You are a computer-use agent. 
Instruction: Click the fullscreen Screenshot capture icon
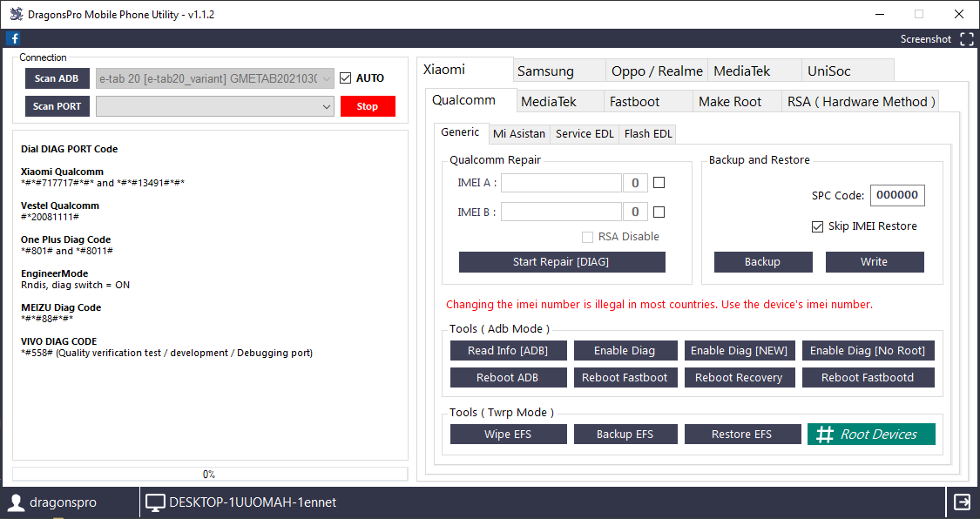(x=966, y=38)
